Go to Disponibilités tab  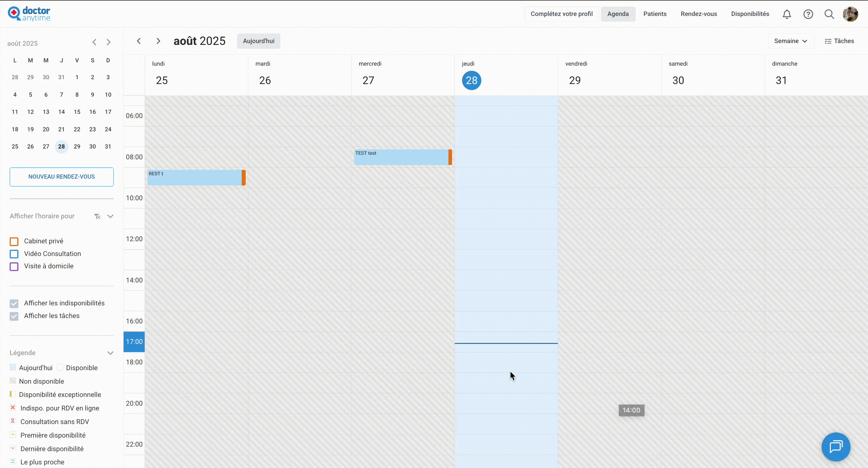coord(750,14)
